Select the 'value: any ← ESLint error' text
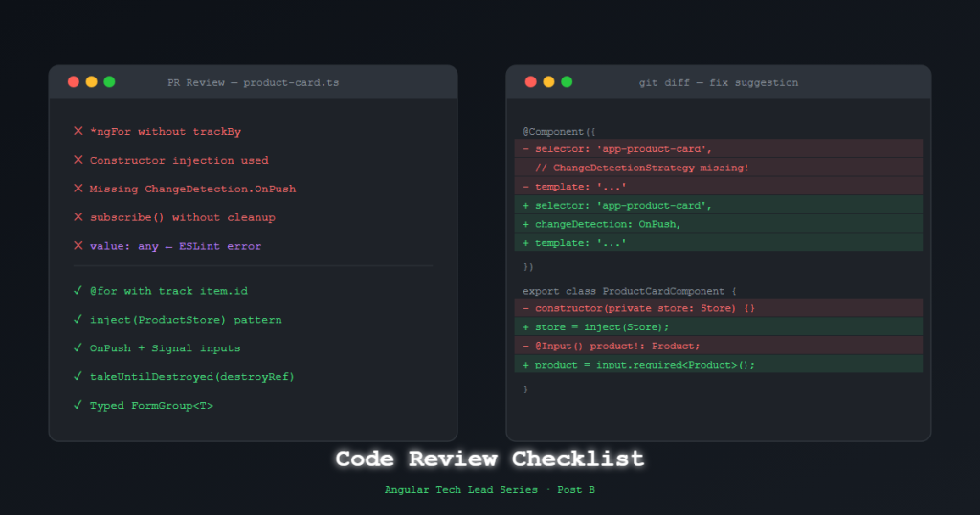The height and width of the screenshot is (515, 980). click(x=176, y=246)
